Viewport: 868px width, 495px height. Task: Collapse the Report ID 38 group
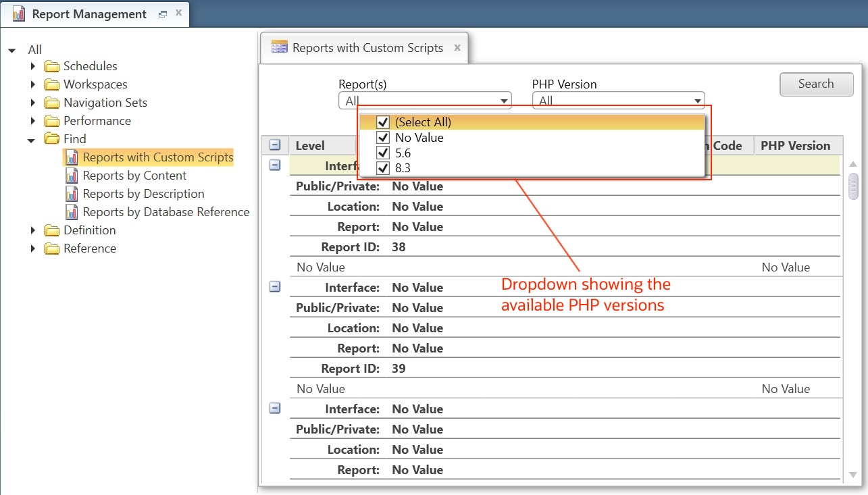pyautogui.click(x=275, y=165)
